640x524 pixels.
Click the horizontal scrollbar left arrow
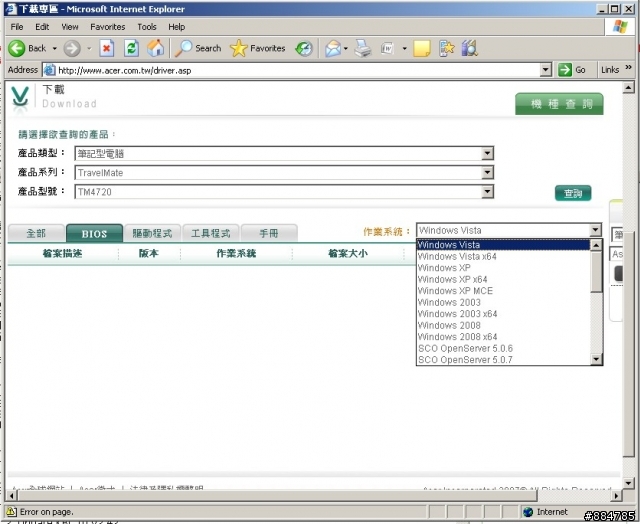(x=12, y=496)
